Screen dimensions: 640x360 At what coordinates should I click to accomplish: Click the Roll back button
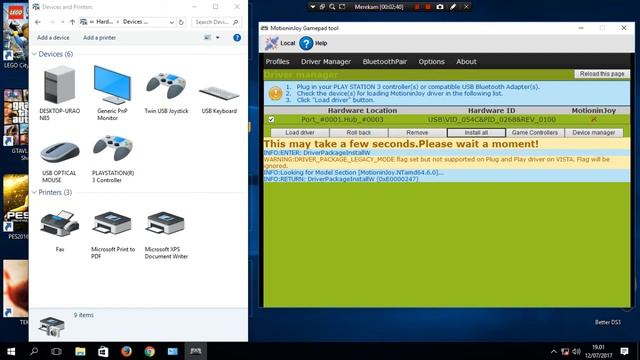click(359, 133)
